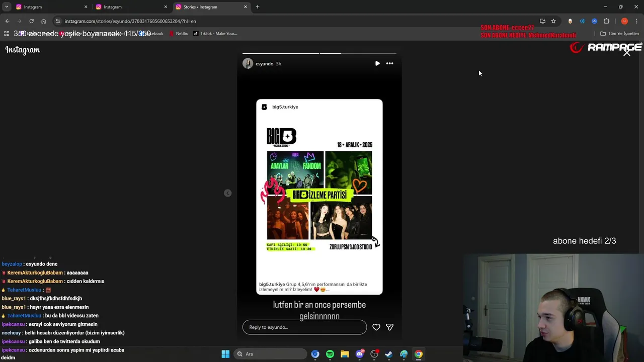This screenshot has height=362, width=644.
Task: Close the Stories • Instagram tab
Action: tap(246, 7)
